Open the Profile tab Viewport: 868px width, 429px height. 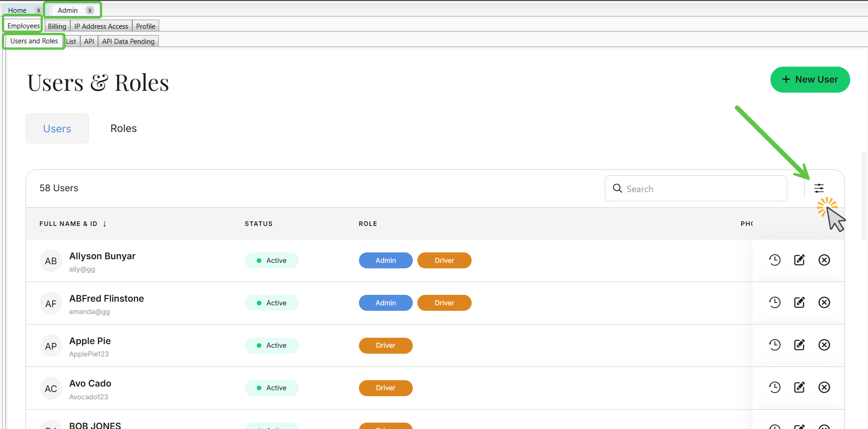coord(146,26)
